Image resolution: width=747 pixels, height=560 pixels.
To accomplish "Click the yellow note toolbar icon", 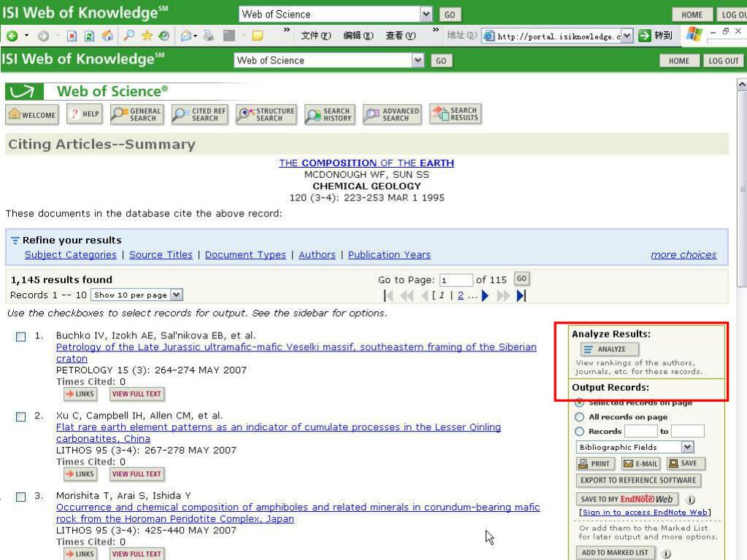I will [x=258, y=36].
